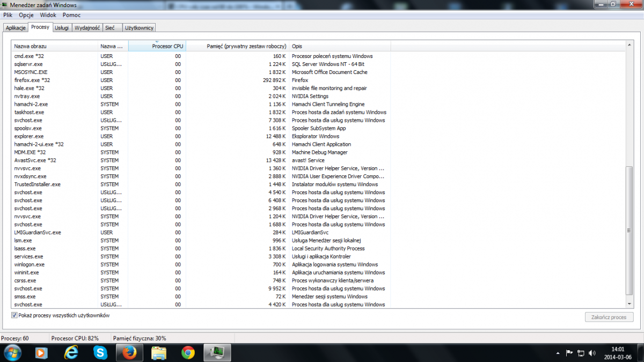Click the process list scrollbar down arrow
The width and height of the screenshot is (644, 362).
point(630,304)
